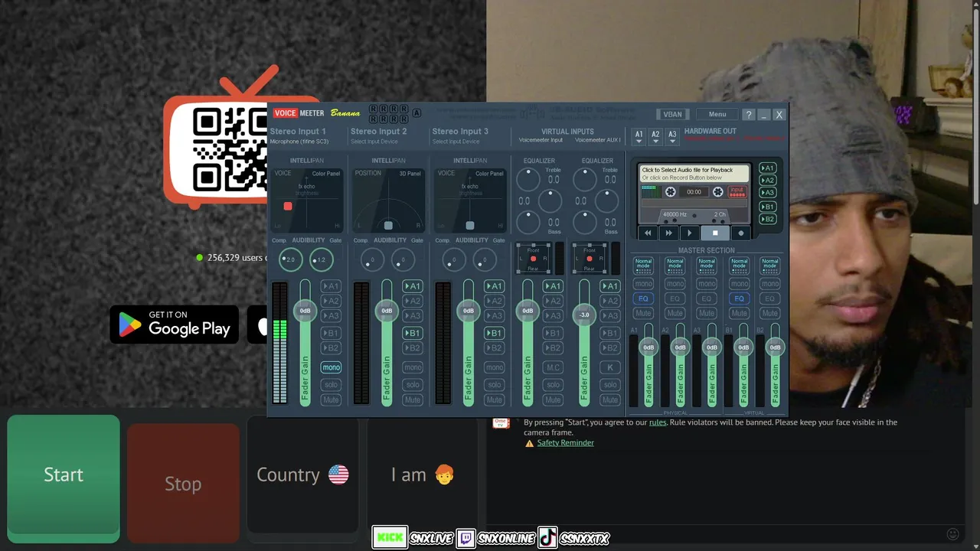Viewport: 980px width, 551px height.
Task: Toggle cassette output to bus B2
Action: [767, 220]
